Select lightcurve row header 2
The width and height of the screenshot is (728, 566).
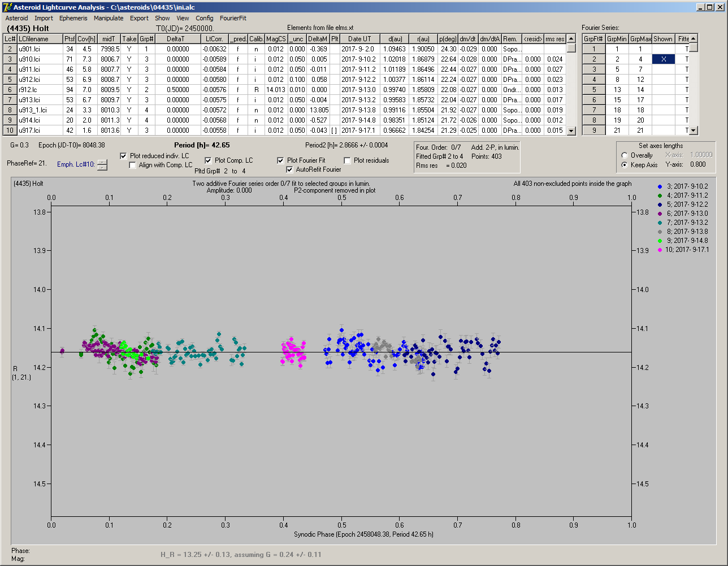(10, 49)
